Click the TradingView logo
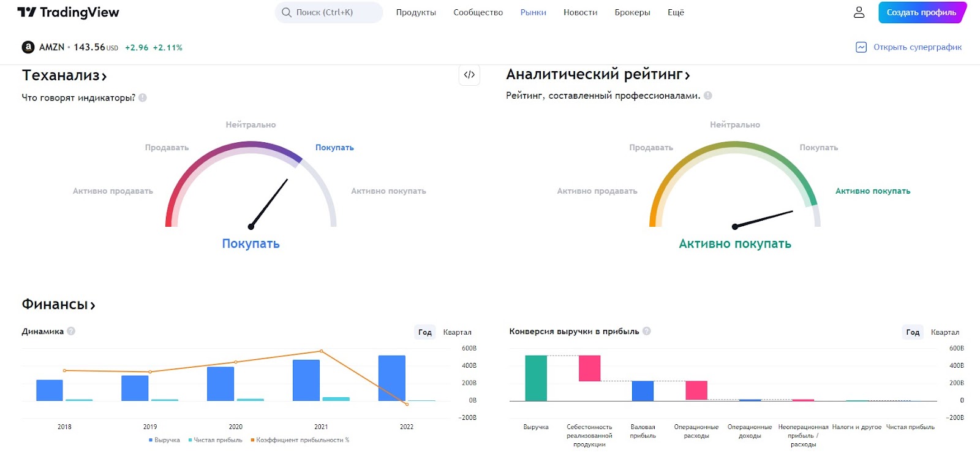Screen dimensions: 980x453 point(68,12)
